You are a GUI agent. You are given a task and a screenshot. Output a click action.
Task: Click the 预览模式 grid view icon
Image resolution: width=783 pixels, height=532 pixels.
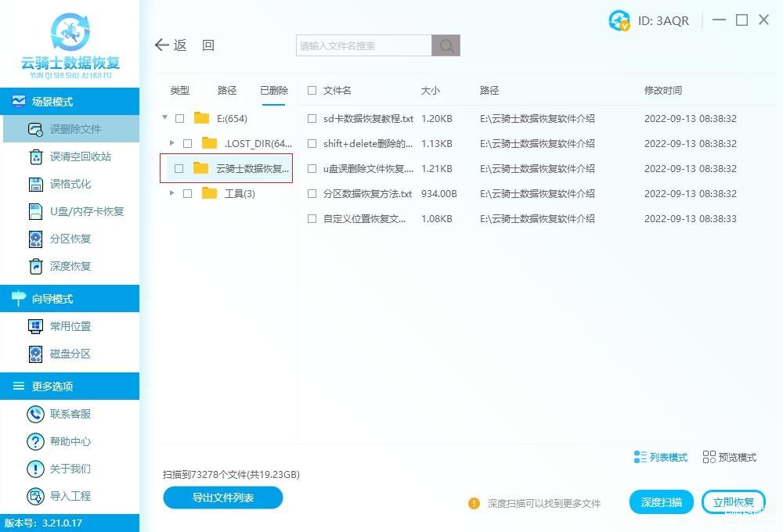pyautogui.click(x=709, y=457)
